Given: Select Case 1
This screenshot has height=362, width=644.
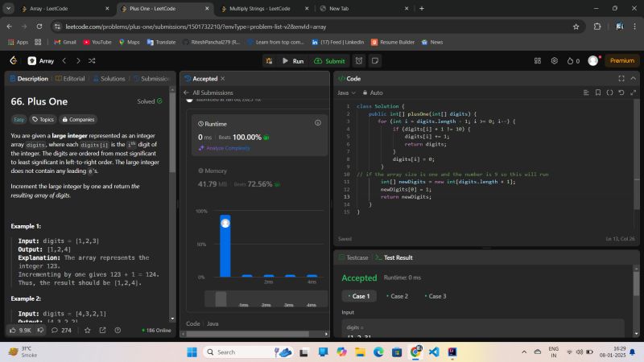Looking at the screenshot, I should pos(359,296).
